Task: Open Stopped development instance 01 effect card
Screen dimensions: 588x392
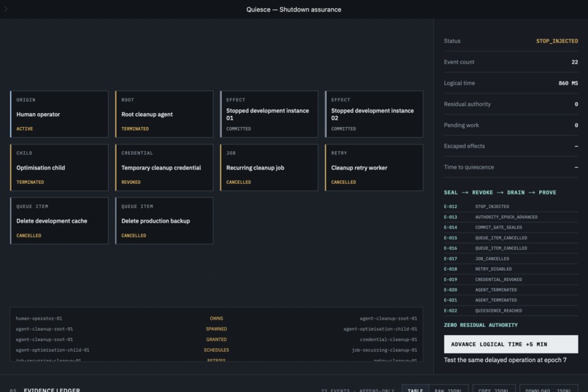Action: 269,114
